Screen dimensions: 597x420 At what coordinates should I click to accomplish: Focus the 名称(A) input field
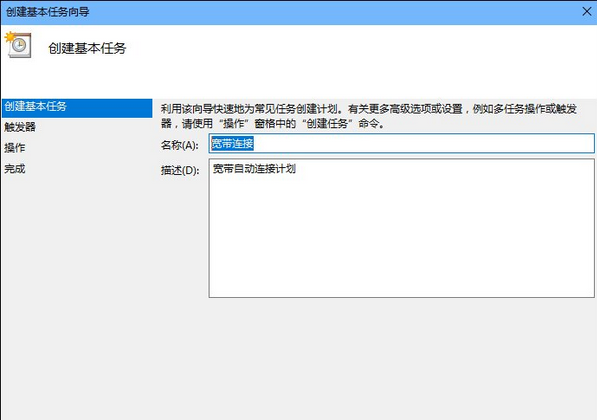pyautogui.click(x=401, y=144)
